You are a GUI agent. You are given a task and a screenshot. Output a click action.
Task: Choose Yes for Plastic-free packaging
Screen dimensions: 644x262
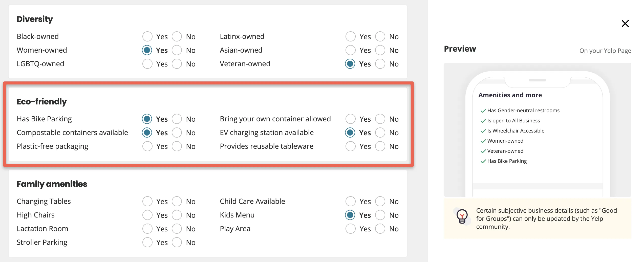(147, 146)
